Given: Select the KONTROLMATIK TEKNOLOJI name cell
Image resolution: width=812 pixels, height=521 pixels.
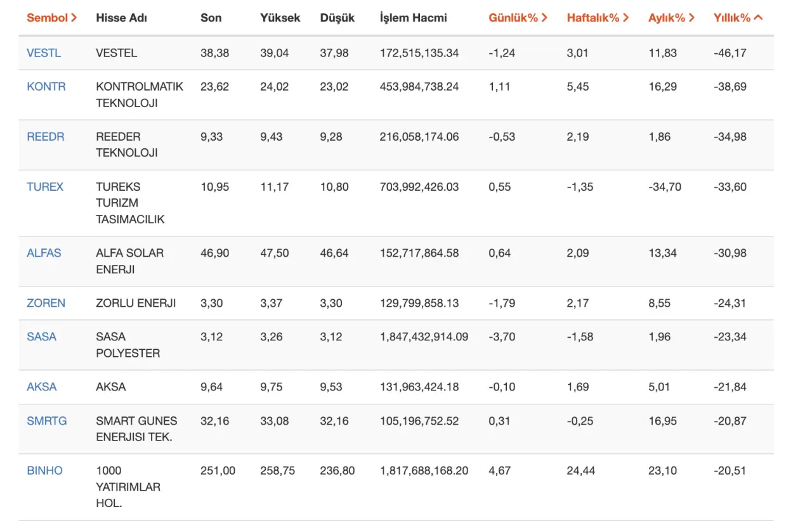Looking at the screenshot, I should click(x=140, y=94).
